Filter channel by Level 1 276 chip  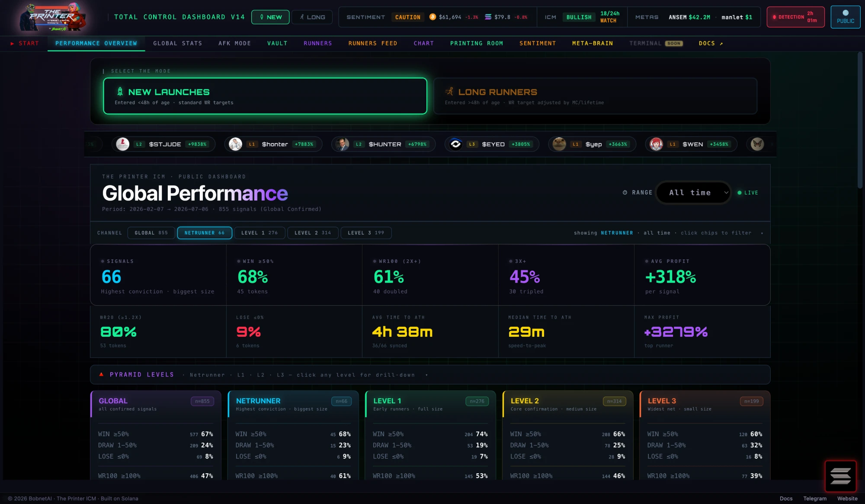(x=259, y=233)
